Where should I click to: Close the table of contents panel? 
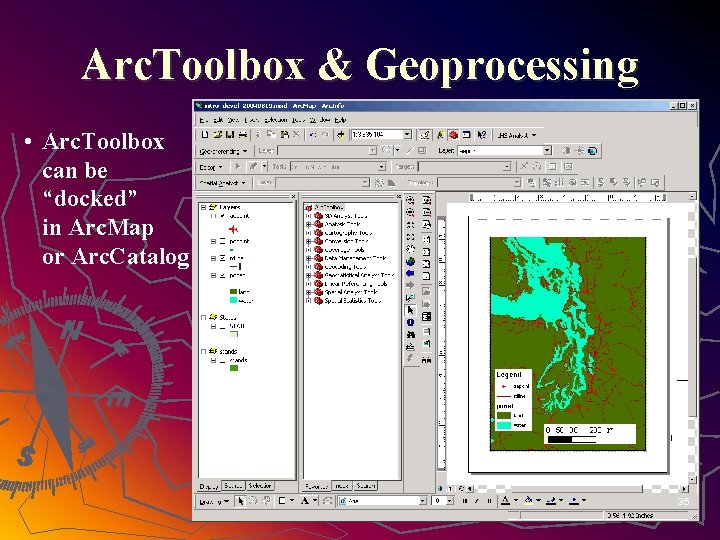click(293, 197)
